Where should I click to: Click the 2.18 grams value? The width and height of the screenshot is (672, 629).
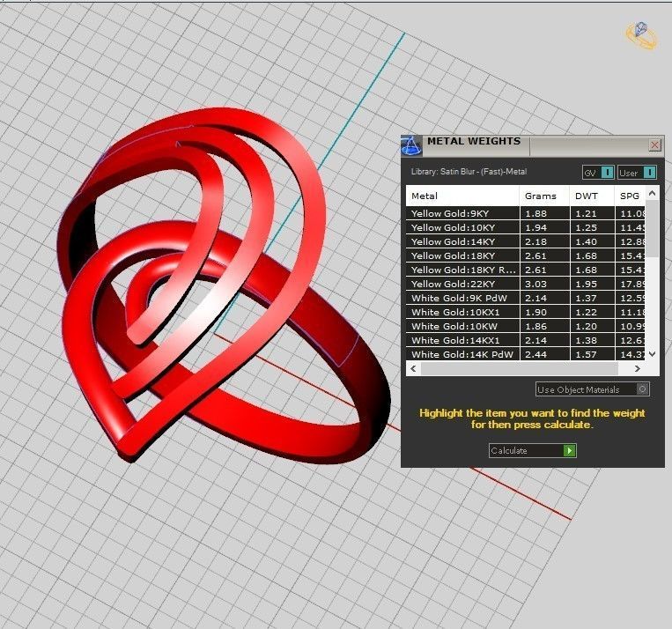(x=535, y=242)
